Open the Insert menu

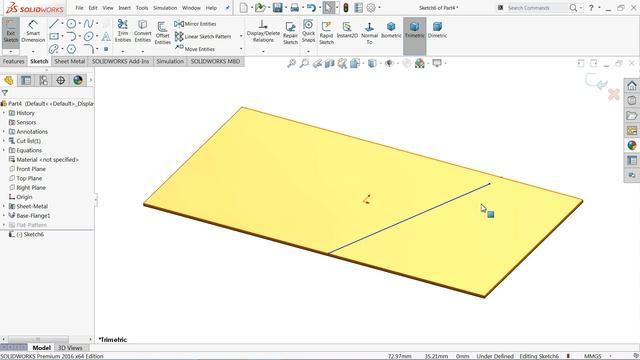[x=124, y=8]
